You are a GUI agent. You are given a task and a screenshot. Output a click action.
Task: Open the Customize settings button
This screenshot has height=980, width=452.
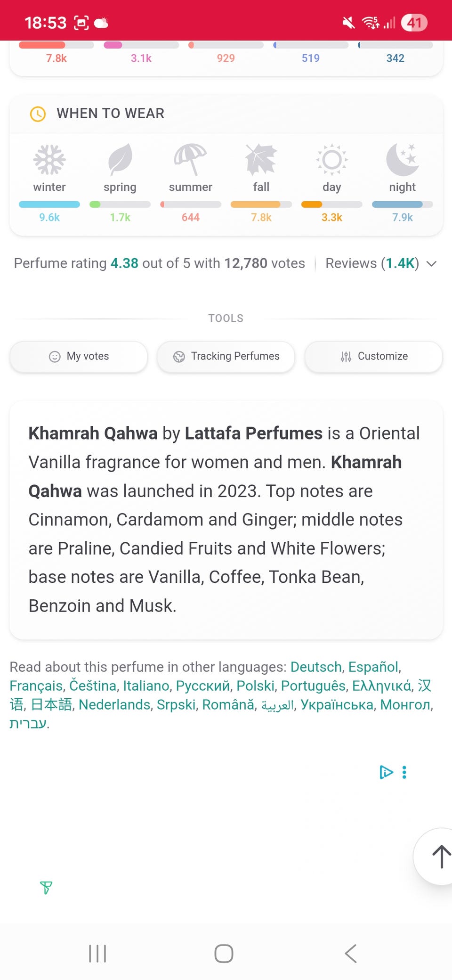click(x=373, y=357)
